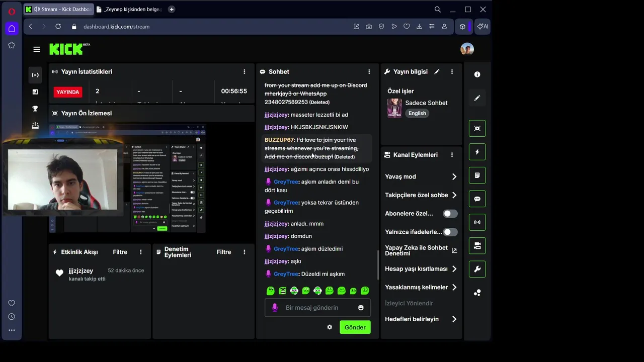This screenshot has height=362, width=644.
Task: Open emoji picker in chat message box
Action: [361, 308]
